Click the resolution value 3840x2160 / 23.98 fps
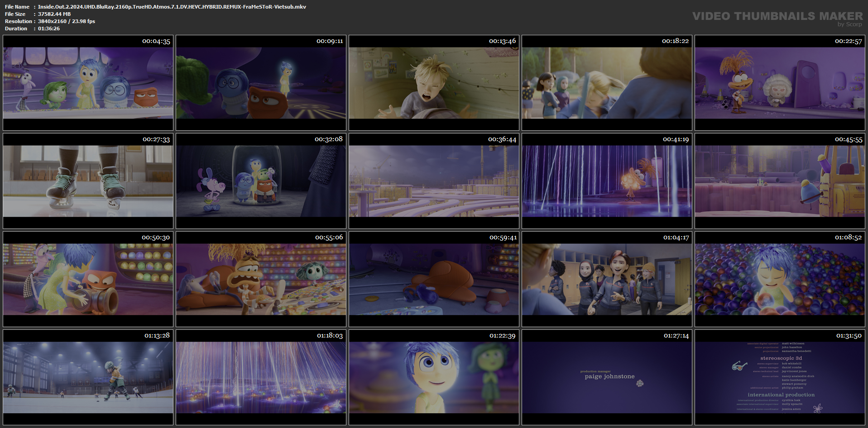The image size is (868, 428). point(67,21)
